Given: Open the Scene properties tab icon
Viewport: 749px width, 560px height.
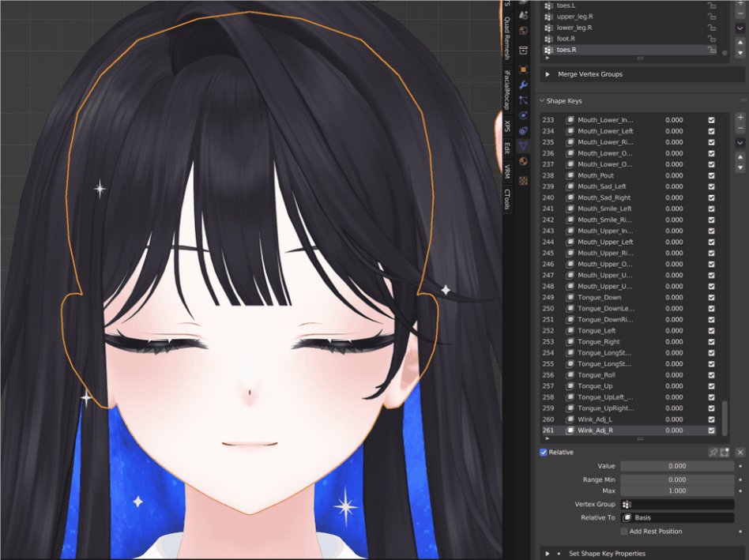Looking at the screenshot, I should pyautogui.click(x=523, y=15).
